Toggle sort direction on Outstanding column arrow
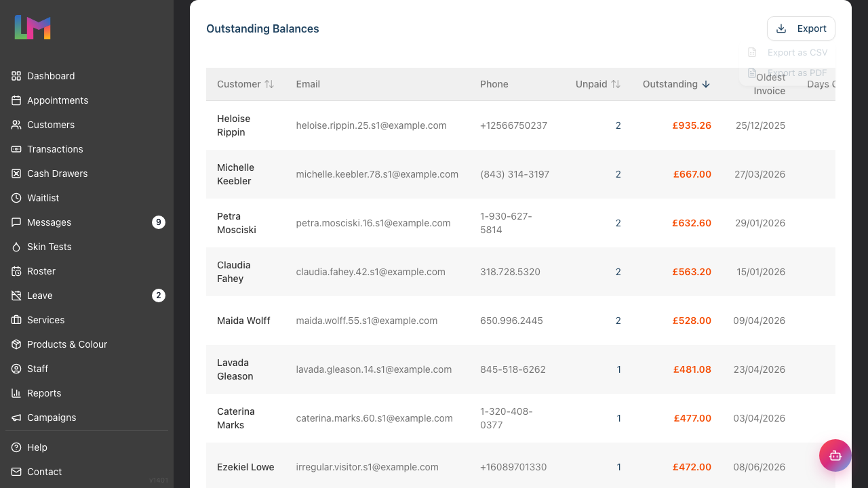This screenshot has height=488, width=868. click(706, 84)
